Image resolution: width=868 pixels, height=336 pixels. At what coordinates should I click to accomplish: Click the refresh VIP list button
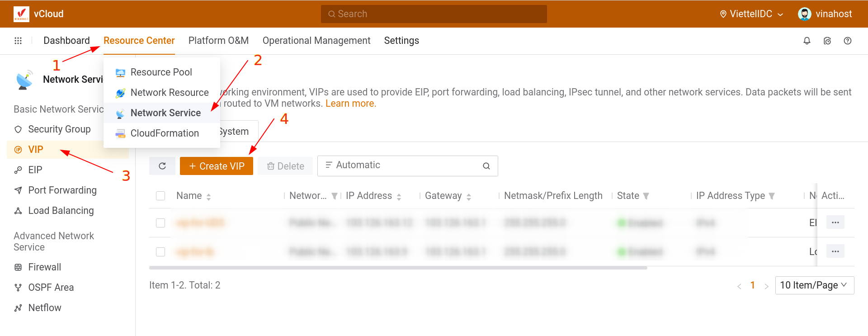pyautogui.click(x=162, y=166)
